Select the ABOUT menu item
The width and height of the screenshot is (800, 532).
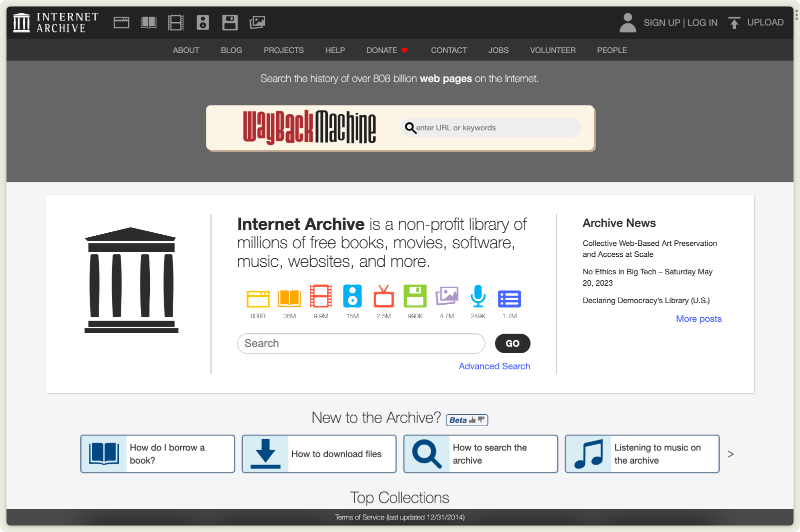tap(186, 50)
